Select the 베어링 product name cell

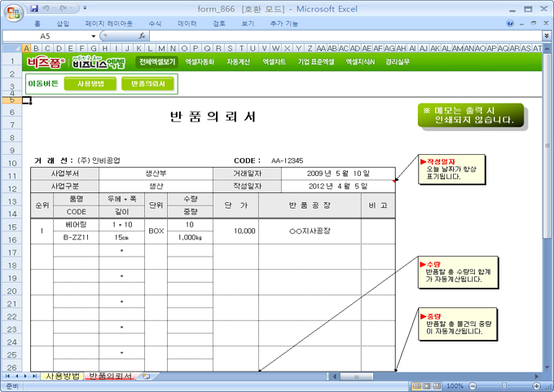pos(76,225)
